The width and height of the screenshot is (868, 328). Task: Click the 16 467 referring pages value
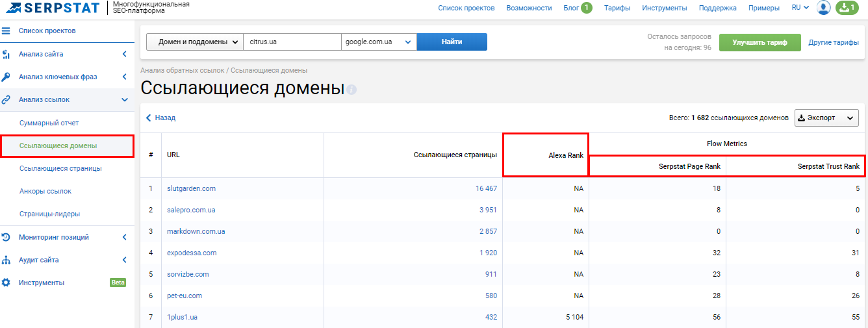tap(486, 188)
